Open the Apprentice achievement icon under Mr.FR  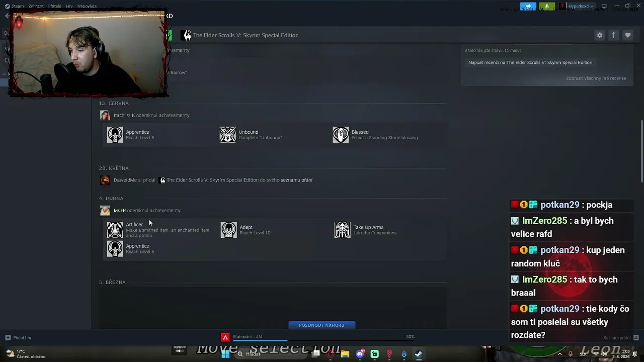(x=115, y=249)
